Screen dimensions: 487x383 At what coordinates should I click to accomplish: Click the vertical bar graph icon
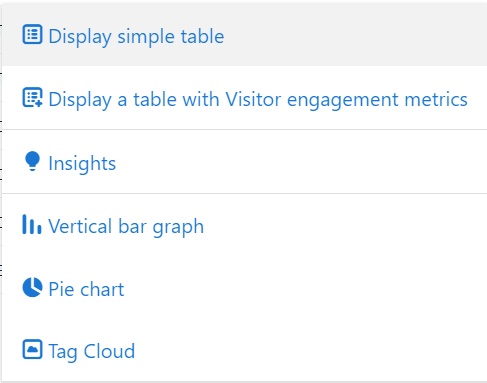(x=32, y=224)
